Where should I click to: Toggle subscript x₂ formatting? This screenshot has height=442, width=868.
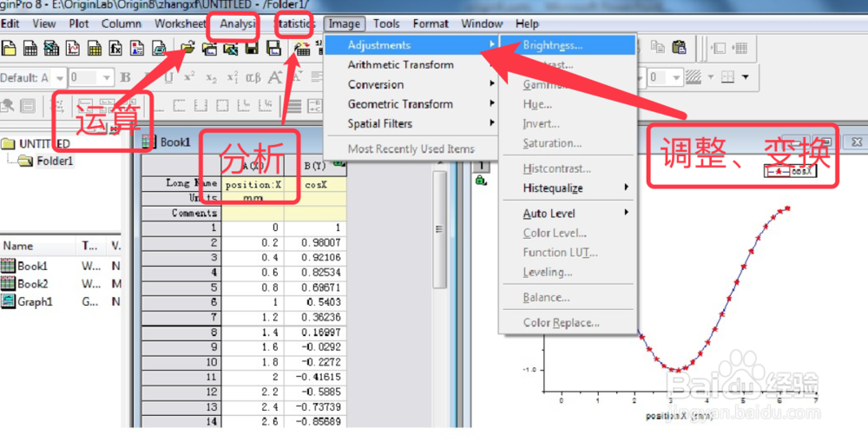tap(211, 77)
